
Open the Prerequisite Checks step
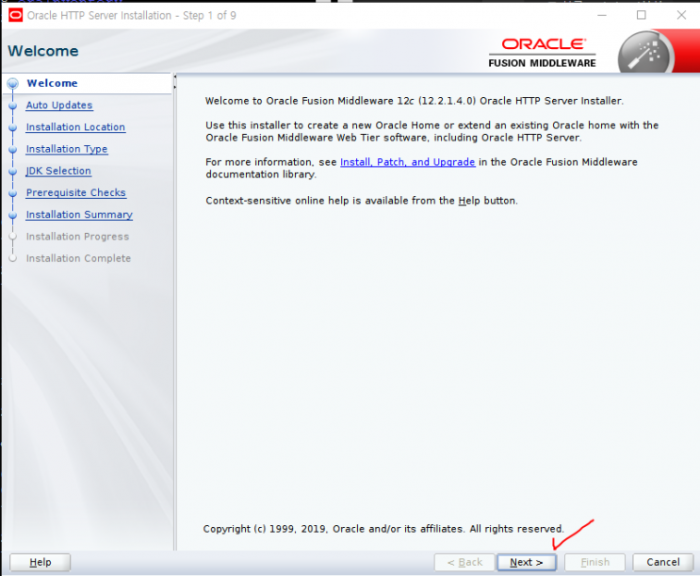point(76,192)
